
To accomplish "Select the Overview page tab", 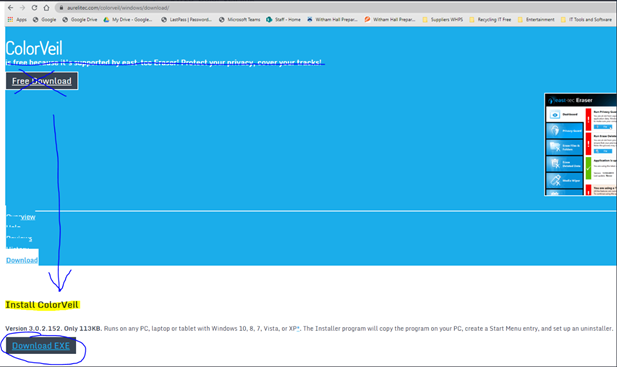I will coord(21,217).
